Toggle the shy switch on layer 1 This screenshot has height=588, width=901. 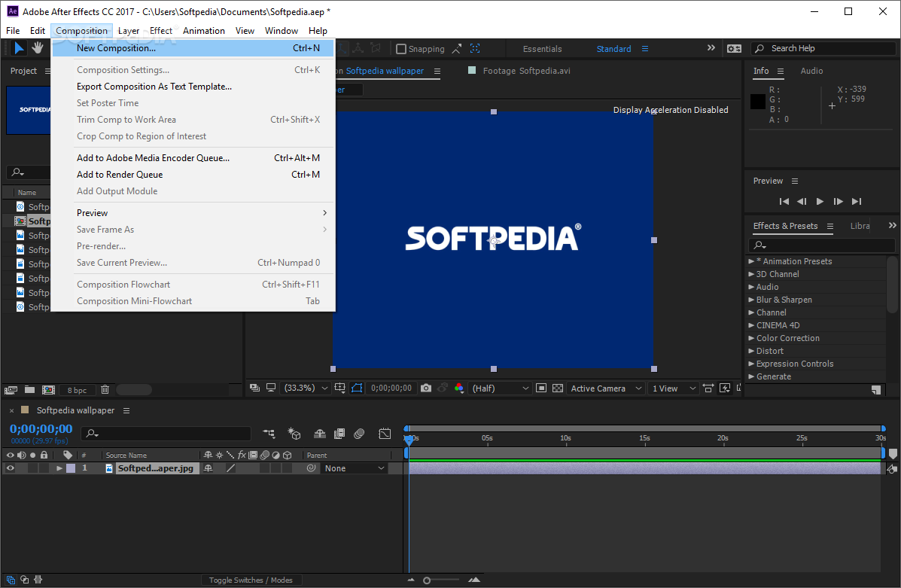pyautogui.click(x=208, y=468)
